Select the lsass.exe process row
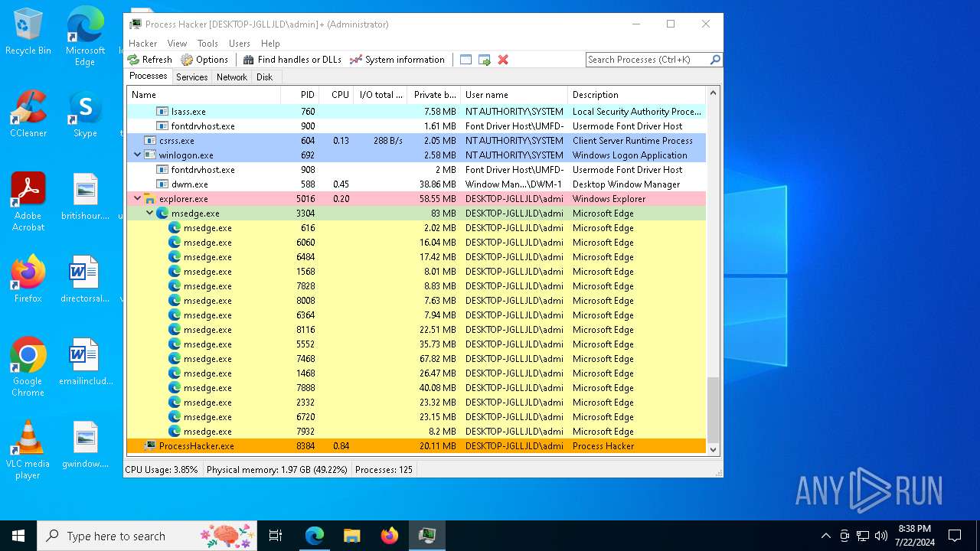Image resolution: width=980 pixels, height=551 pixels. point(416,112)
